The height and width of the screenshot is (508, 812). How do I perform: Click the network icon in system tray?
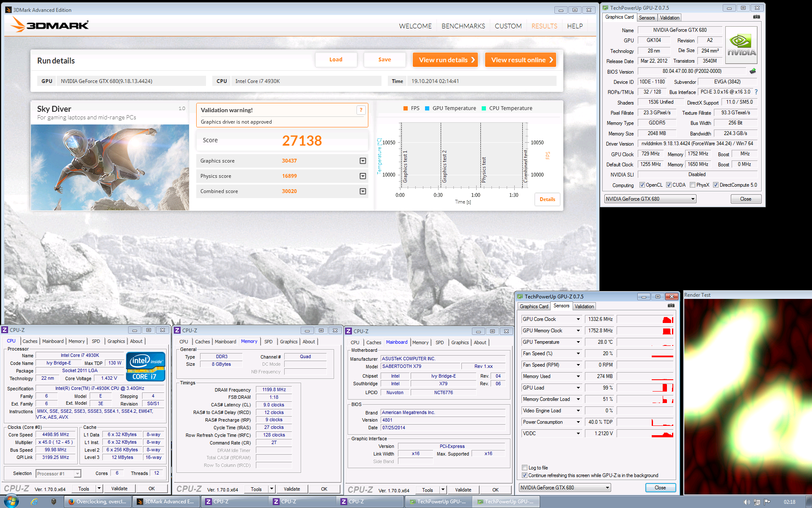[757, 502]
